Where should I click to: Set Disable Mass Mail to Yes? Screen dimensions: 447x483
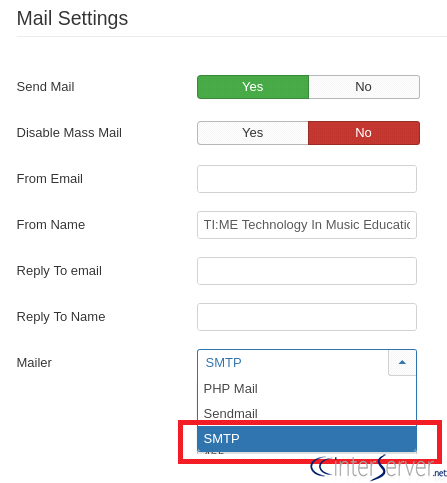[x=253, y=133]
